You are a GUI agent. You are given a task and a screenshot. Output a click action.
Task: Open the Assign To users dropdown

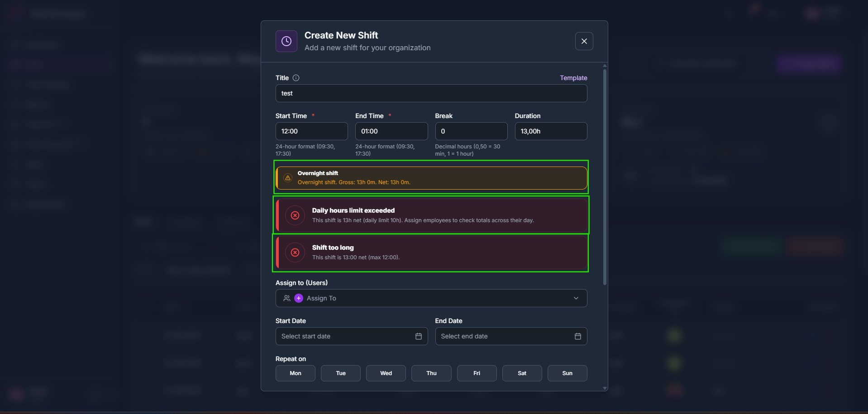[431, 298]
